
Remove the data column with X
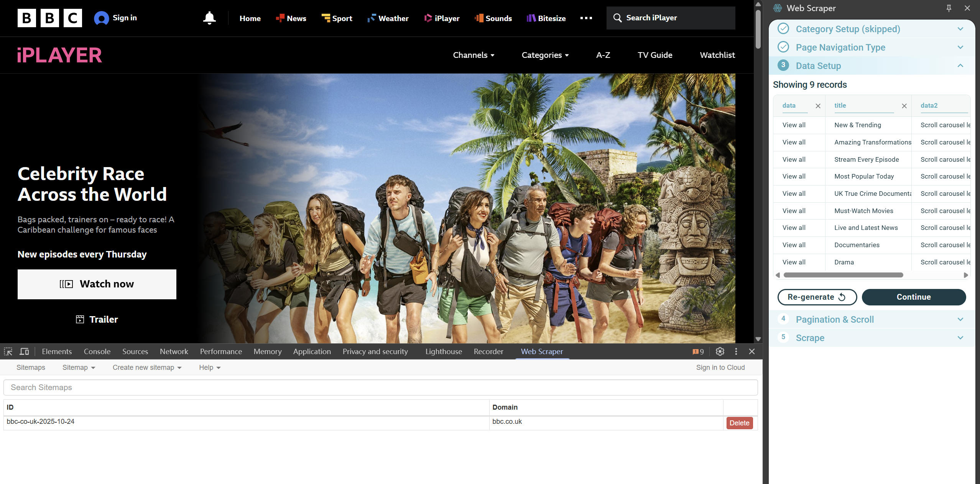[x=818, y=106]
